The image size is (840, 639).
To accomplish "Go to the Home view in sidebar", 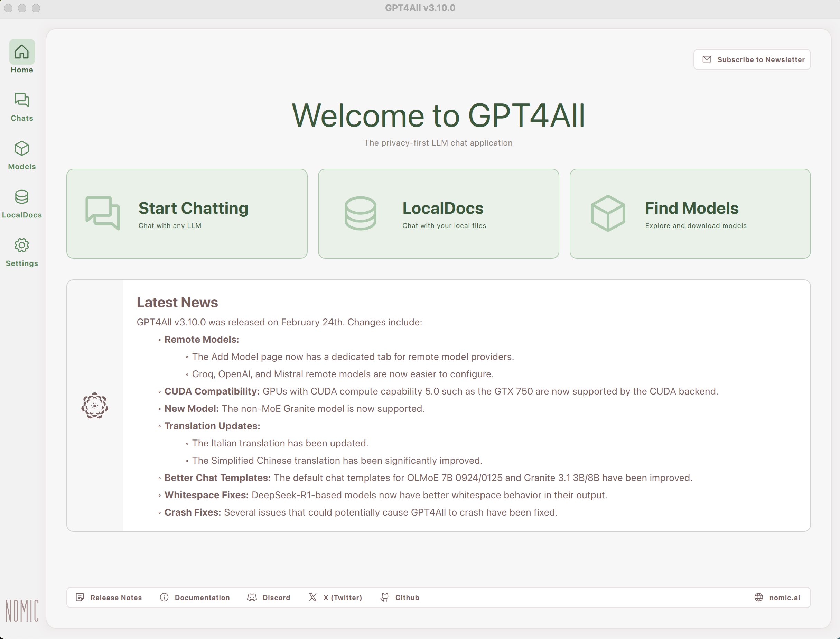I will 22,56.
